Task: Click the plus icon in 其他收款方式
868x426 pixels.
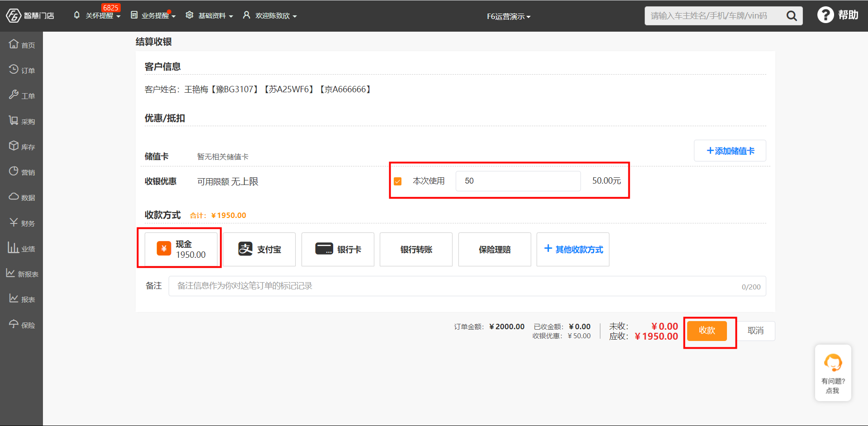Action: pyautogui.click(x=548, y=248)
